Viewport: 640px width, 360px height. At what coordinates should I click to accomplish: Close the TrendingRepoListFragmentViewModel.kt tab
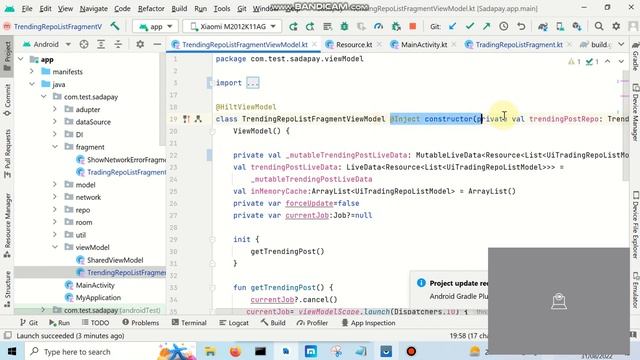pos(314,44)
